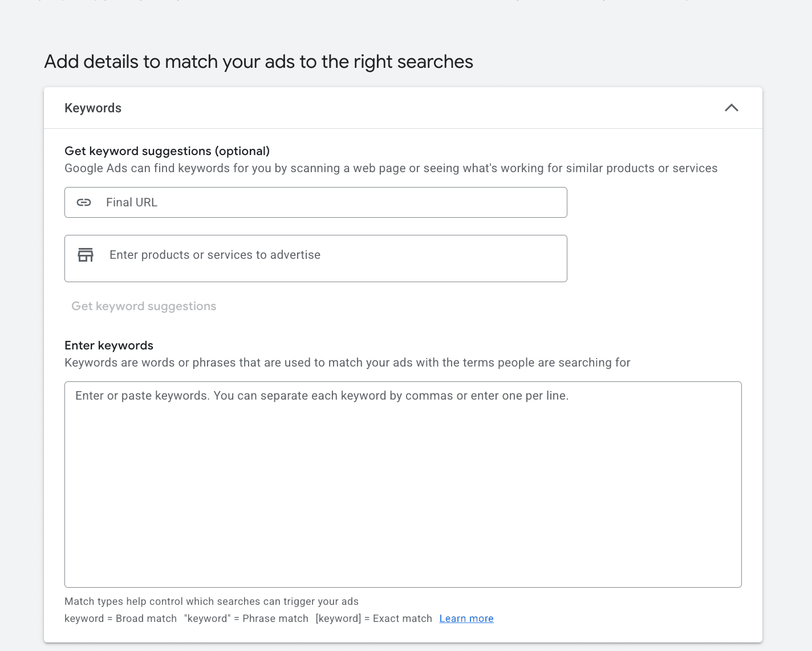Viewport: 812px width, 651px height.
Task: Click the link icon in Final URL field
Action: point(84,202)
